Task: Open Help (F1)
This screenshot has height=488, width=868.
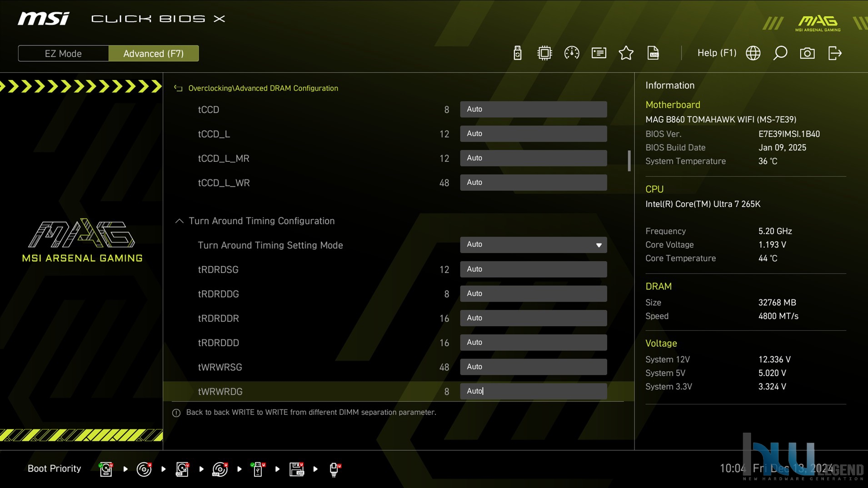Action: [x=717, y=53]
